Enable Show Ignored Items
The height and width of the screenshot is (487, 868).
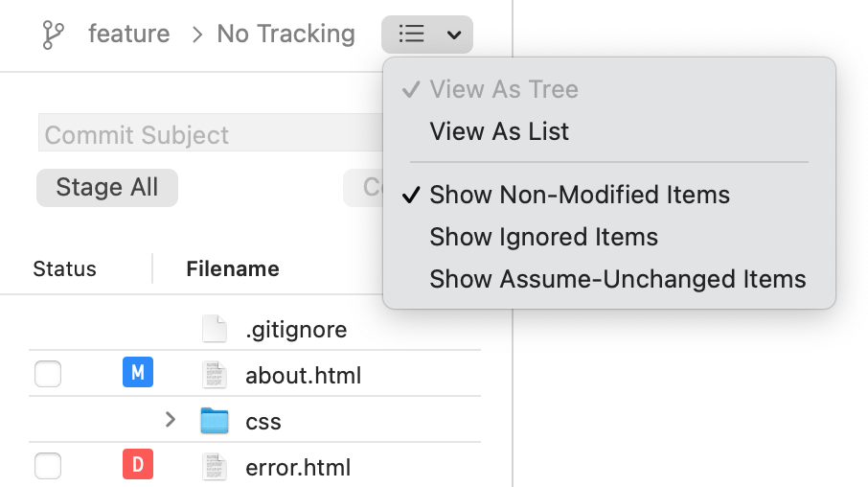[543, 237]
